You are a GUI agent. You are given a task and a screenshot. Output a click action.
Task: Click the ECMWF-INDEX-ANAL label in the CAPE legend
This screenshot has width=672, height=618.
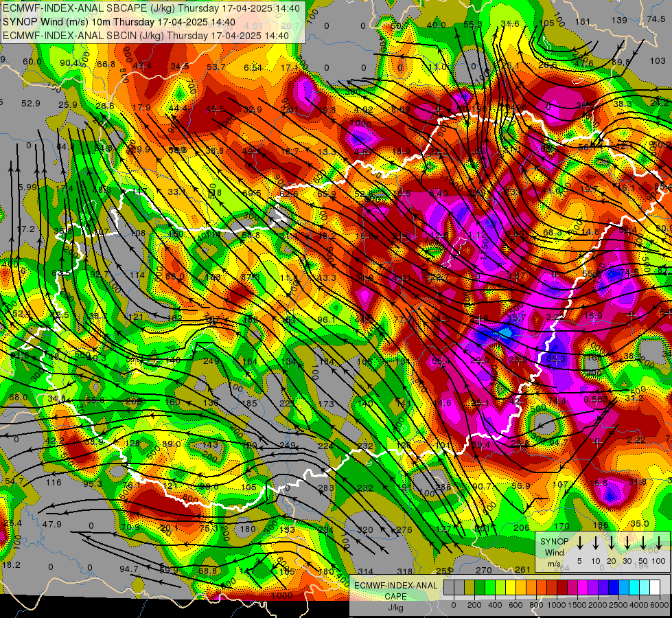395,586
